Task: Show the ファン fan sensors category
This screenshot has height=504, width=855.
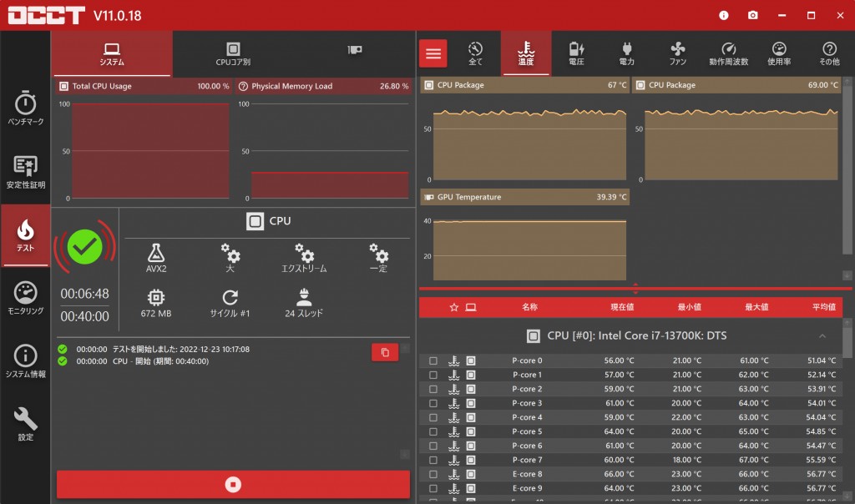Action: pyautogui.click(x=677, y=53)
